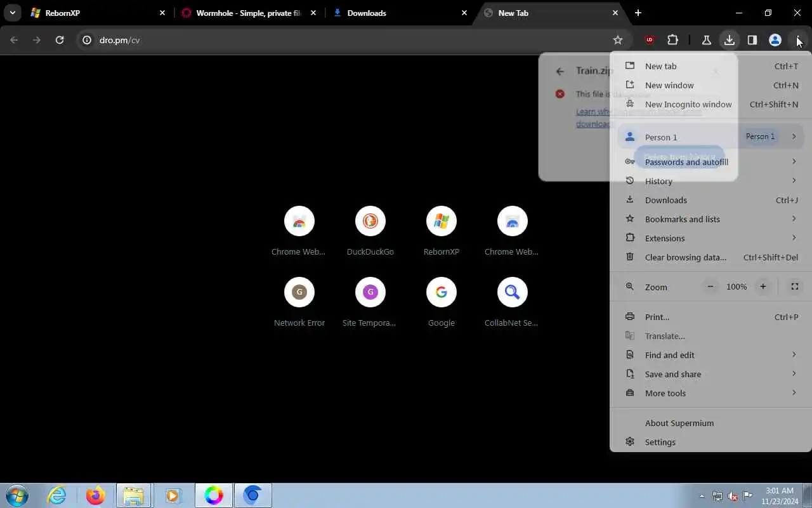Increase zoom with plus button
The height and width of the screenshot is (508, 812).
(763, 286)
